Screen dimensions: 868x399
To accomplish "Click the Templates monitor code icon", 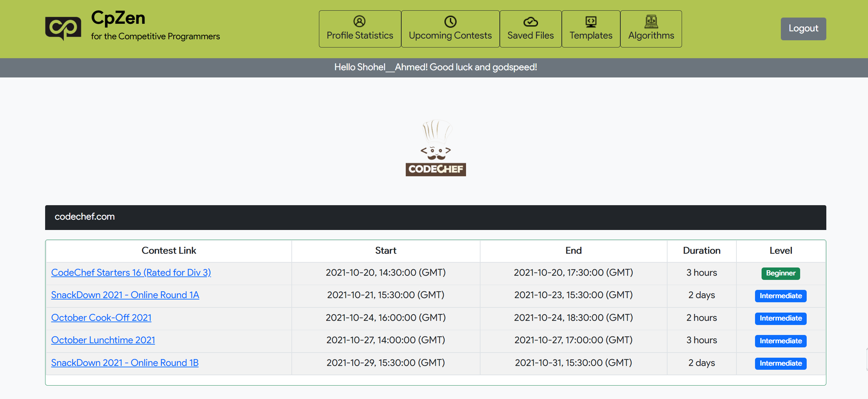I will (x=590, y=22).
